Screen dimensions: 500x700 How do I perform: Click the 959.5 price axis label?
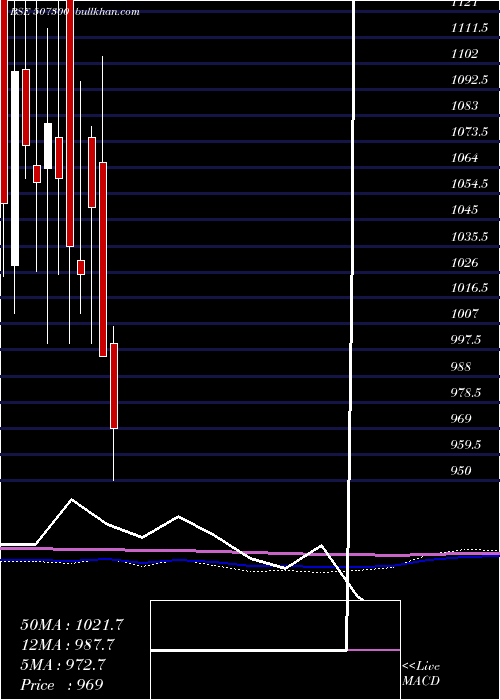(465, 445)
